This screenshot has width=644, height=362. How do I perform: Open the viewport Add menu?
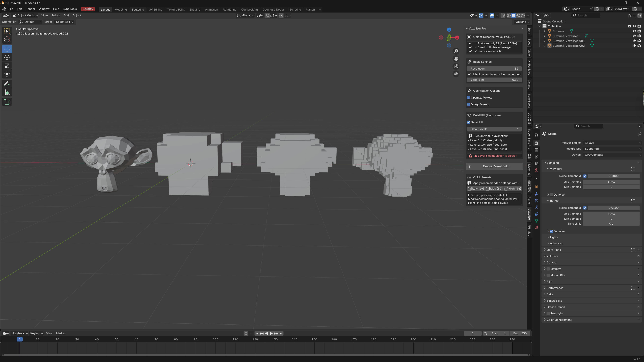click(x=66, y=15)
